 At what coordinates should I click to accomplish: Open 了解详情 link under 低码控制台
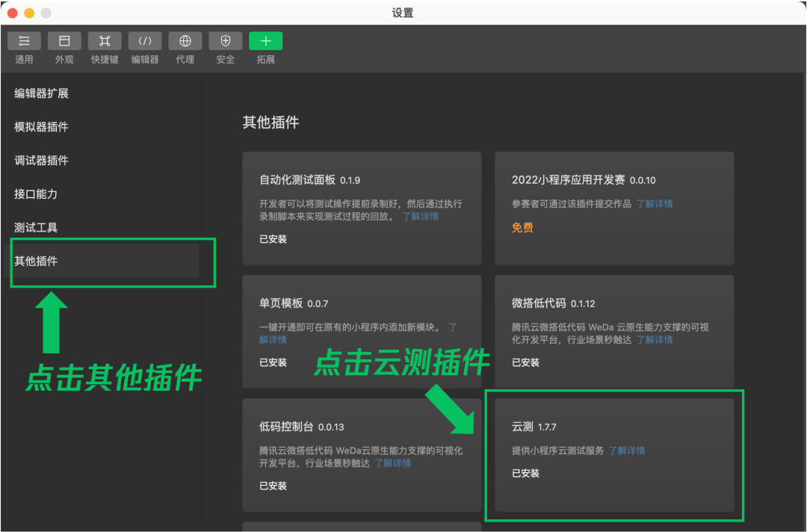coord(393,463)
